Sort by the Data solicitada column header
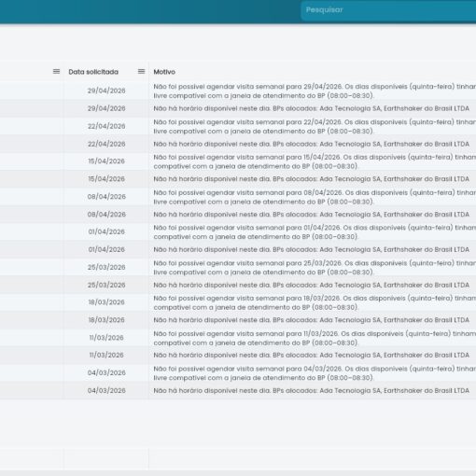 tap(93, 72)
